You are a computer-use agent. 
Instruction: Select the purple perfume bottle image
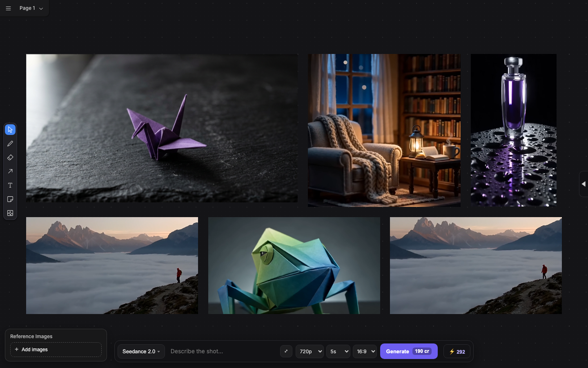pyautogui.click(x=513, y=130)
